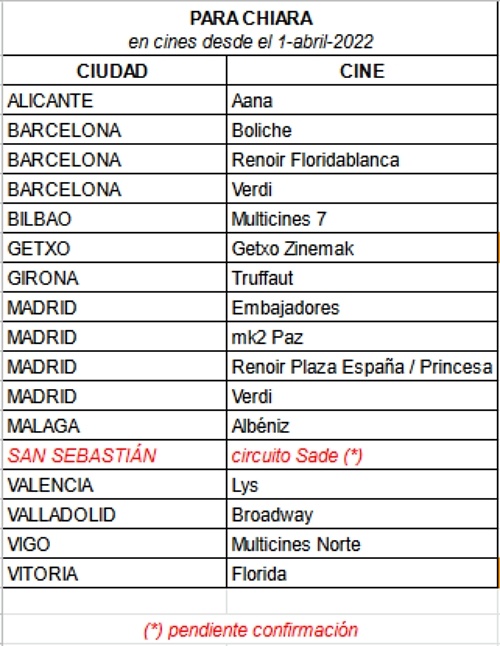Select the PARA CHIARA title cell
This screenshot has width=500, height=646.
point(250,29)
